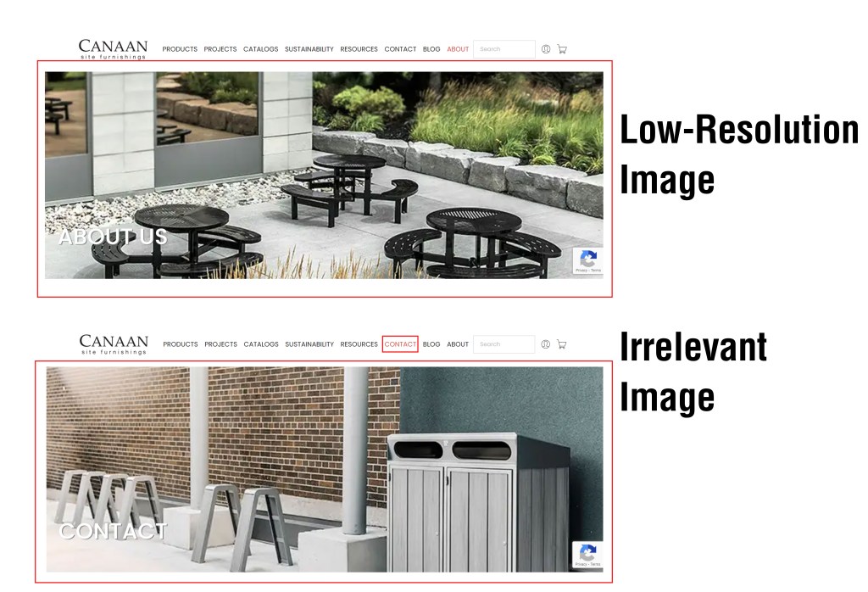
Task: Open the red highlighted About menu item
Action: [x=458, y=49]
